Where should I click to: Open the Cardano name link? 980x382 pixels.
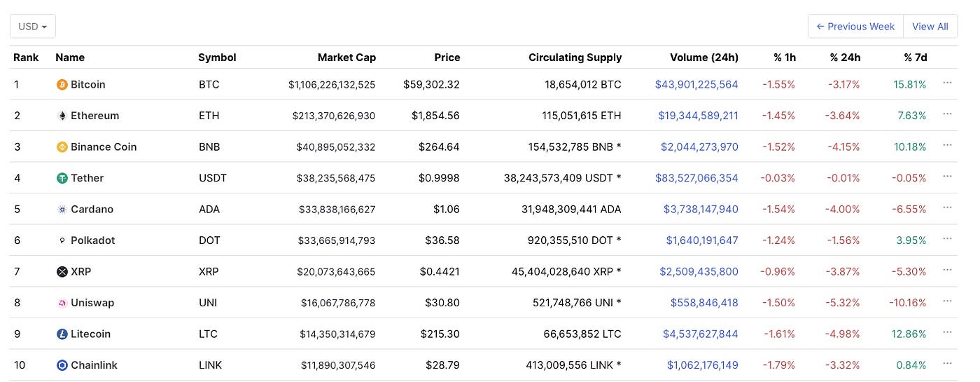point(92,210)
